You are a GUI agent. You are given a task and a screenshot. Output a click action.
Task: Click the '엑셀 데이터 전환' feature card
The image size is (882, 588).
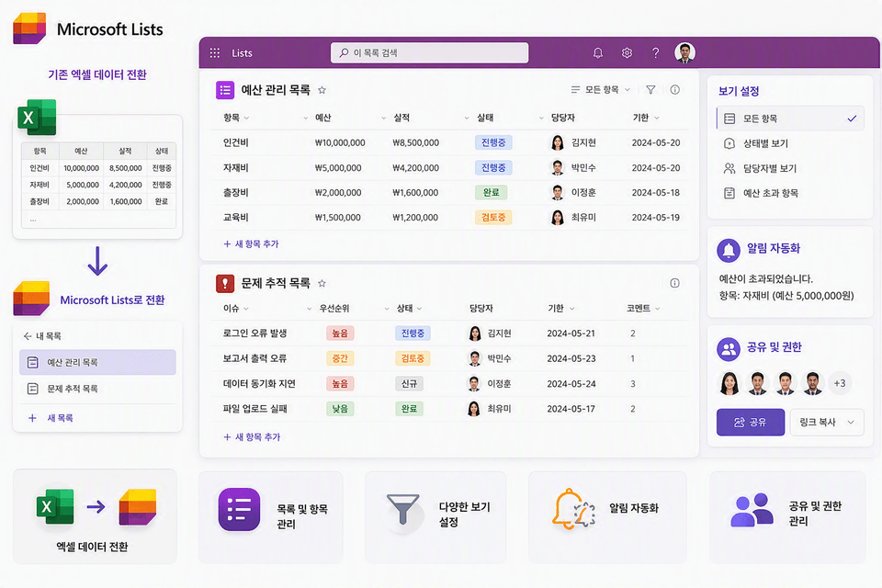(95, 516)
